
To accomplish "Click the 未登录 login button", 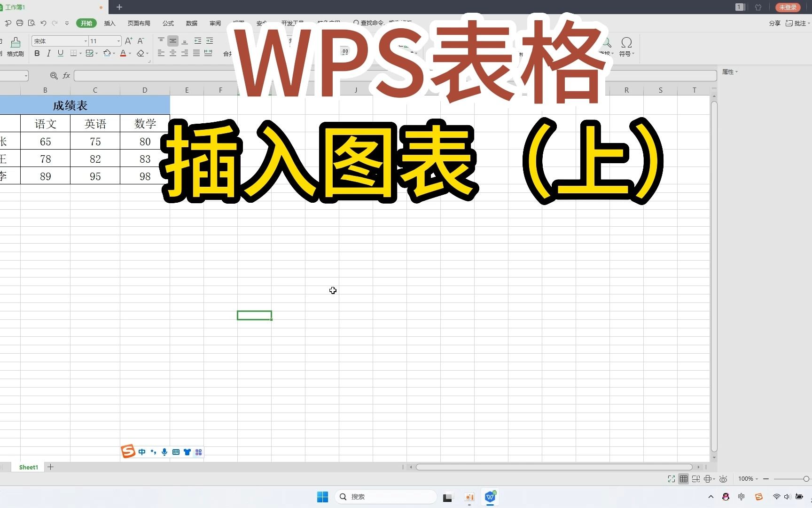I will (788, 7).
